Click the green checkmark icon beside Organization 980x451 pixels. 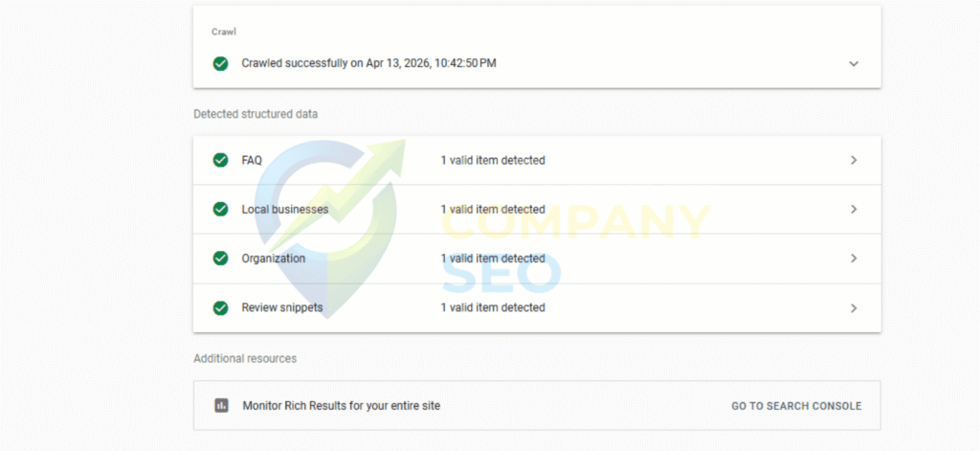pyautogui.click(x=221, y=259)
